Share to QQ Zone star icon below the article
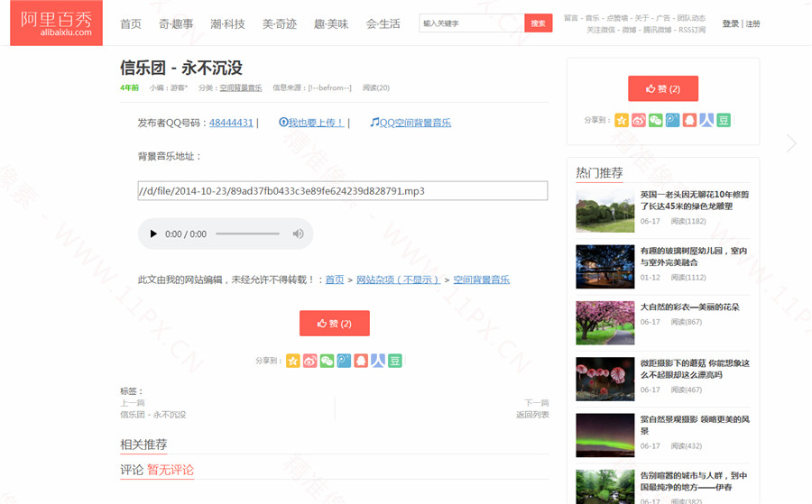The image size is (812, 504). [x=293, y=361]
